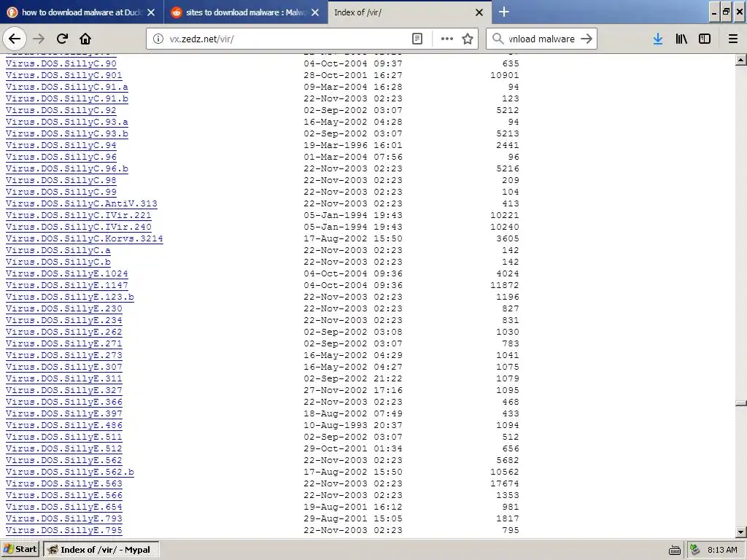Show site information icon in address bar

click(x=158, y=39)
